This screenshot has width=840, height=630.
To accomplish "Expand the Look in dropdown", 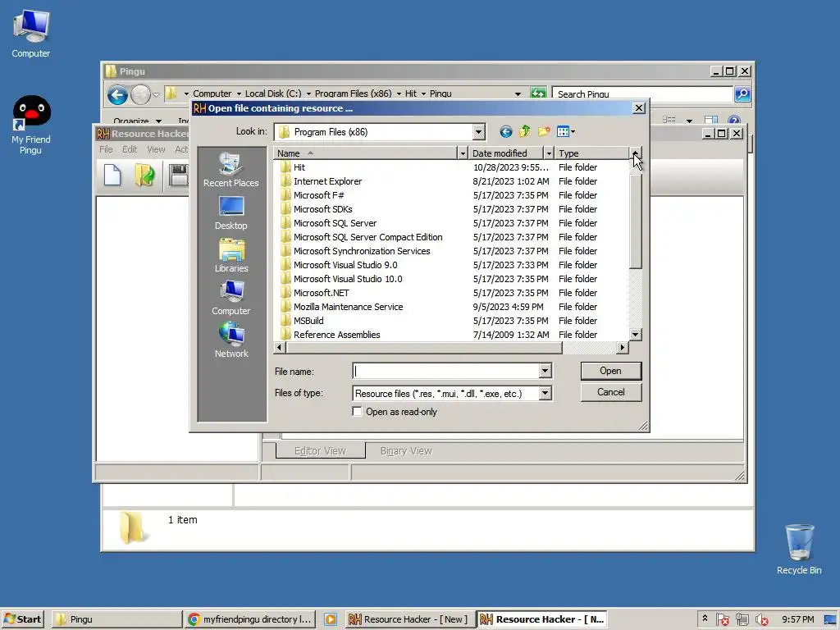I will [x=478, y=132].
